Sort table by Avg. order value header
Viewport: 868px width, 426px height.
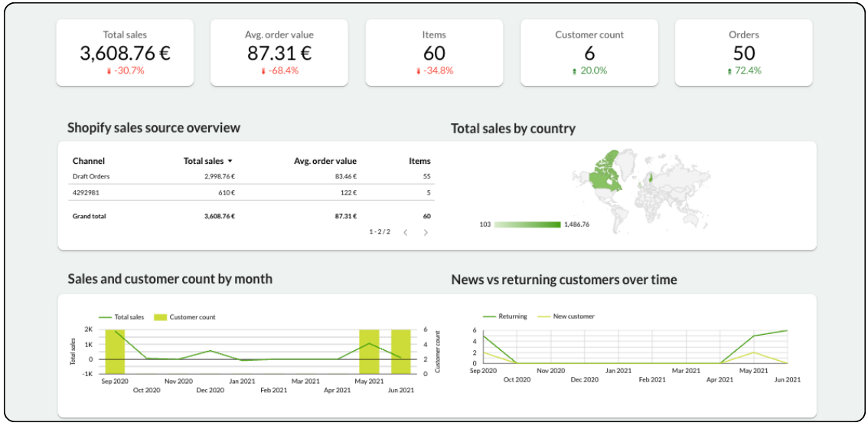[x=325, y=162]
